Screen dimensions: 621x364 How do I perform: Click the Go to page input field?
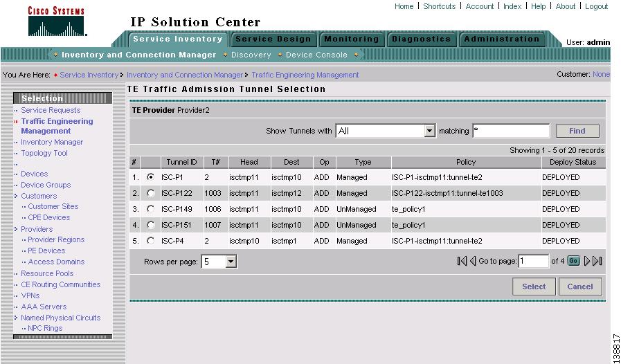[534, 261]
